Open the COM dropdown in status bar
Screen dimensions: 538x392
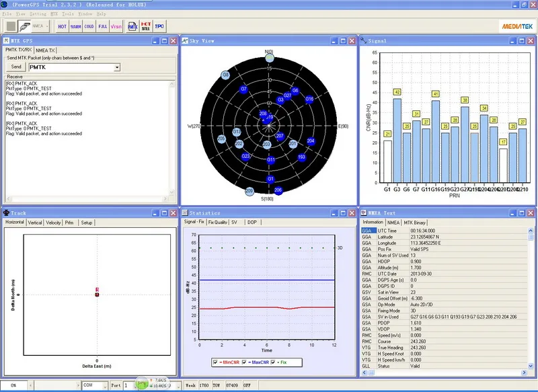click(105, 386)
